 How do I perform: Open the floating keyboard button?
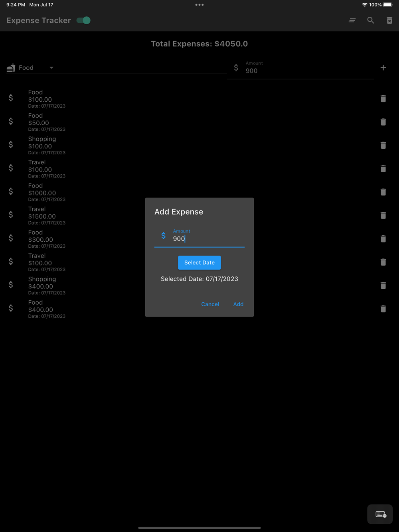(x=380, y=514)
